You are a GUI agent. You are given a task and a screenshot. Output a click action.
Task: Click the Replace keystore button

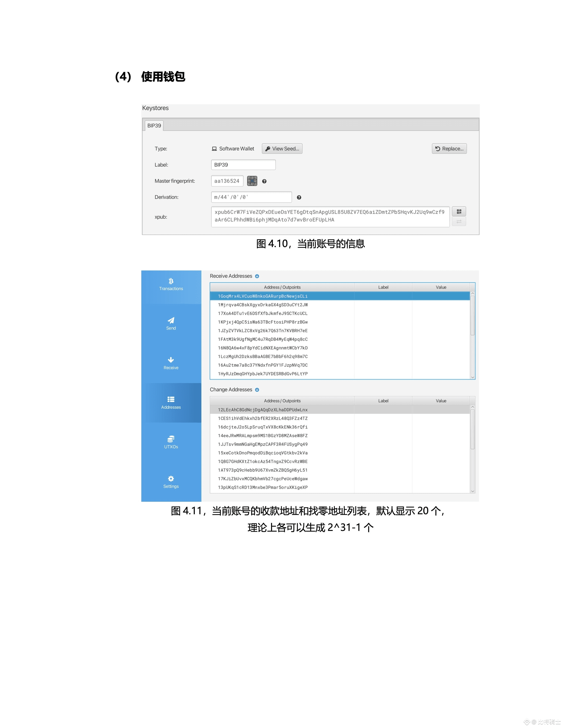pos(449,149)
